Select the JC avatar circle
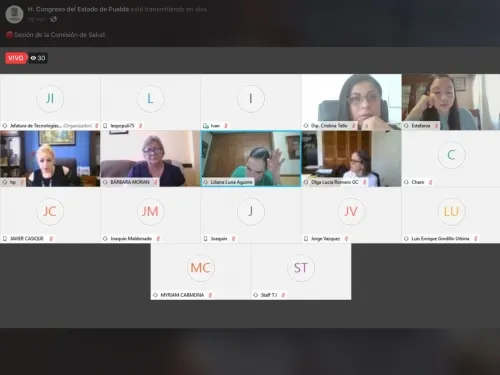The height and width of the screenshot is (375, 500). pyautogui.click(x=50, y=211)
